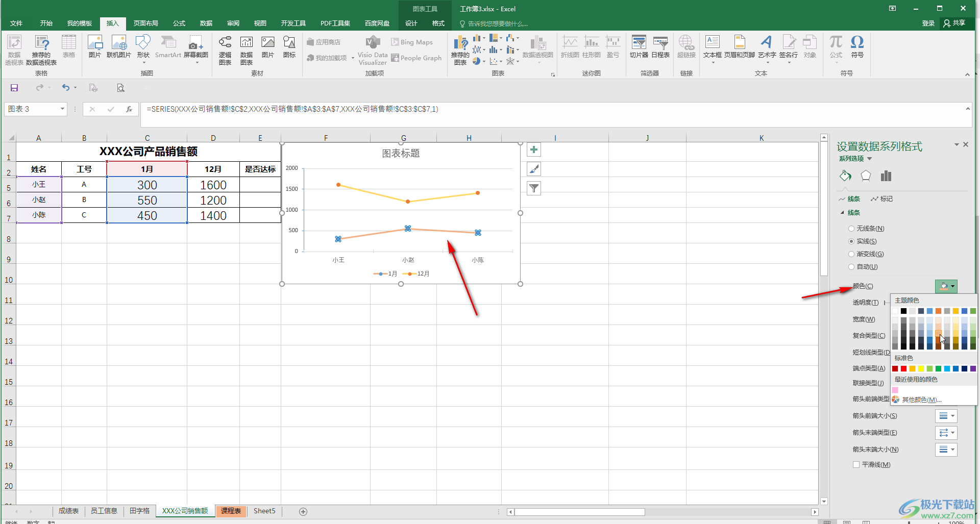Switch to the 标记 marker sub-tab

(x=882, y=199)
